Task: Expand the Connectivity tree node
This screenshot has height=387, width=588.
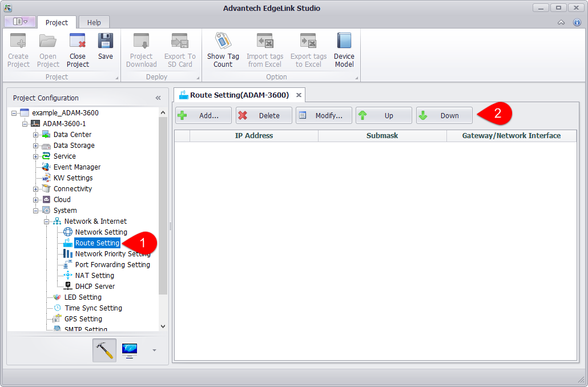Action: [35, 189]
